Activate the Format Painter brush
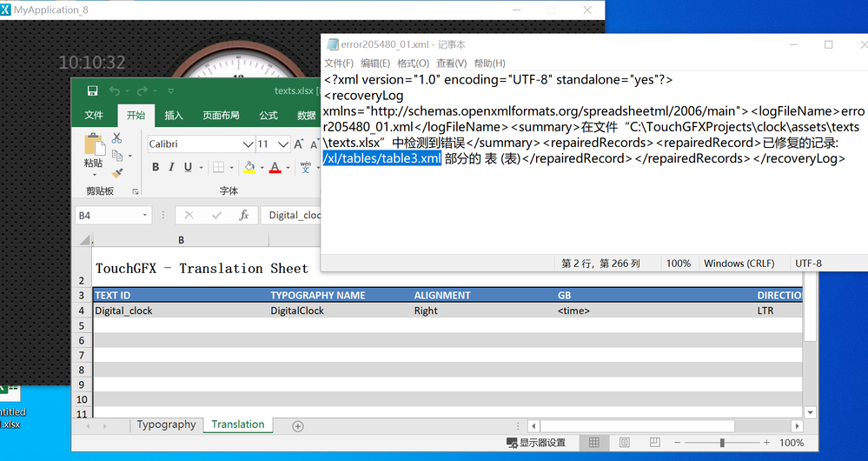Viewport: 868px width, 461px height. [x=116, y=173]
